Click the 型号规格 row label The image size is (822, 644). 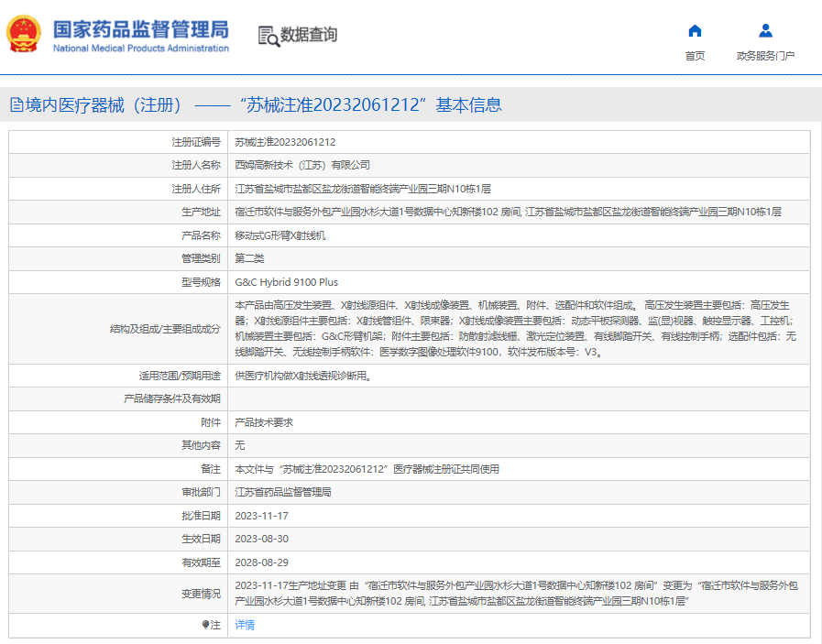pyautogui.click(x=201, y=282)
